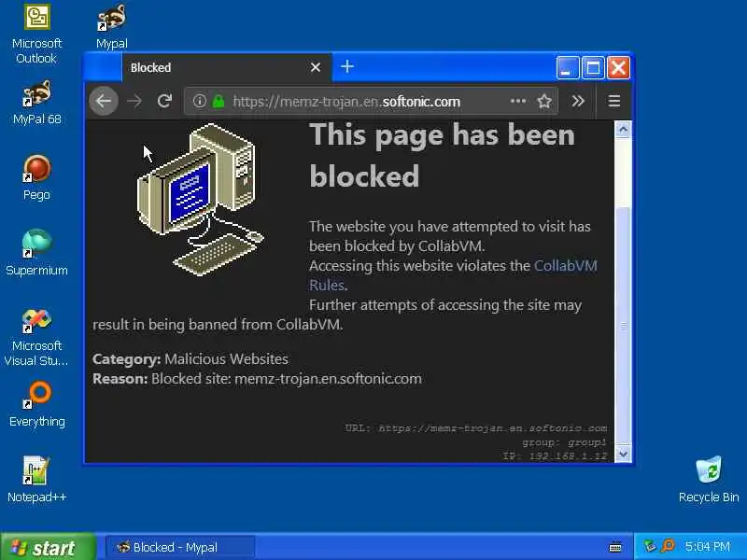Click the first system tray icon

[x=649, y=546]
